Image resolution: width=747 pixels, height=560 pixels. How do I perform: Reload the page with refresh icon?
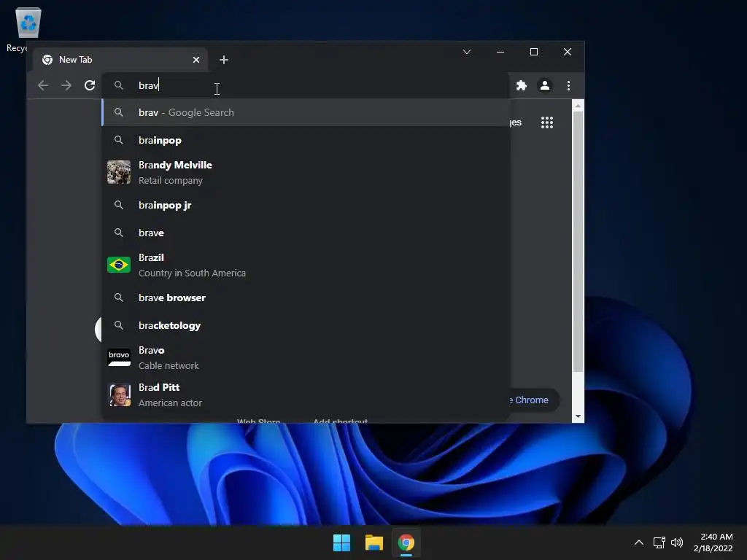coord(90,86)
